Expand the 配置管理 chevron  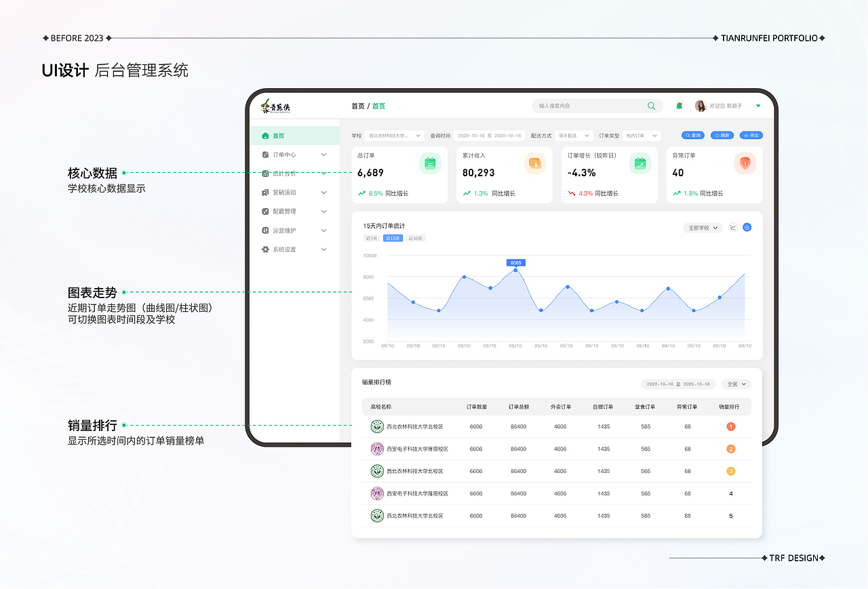point(323,211)
